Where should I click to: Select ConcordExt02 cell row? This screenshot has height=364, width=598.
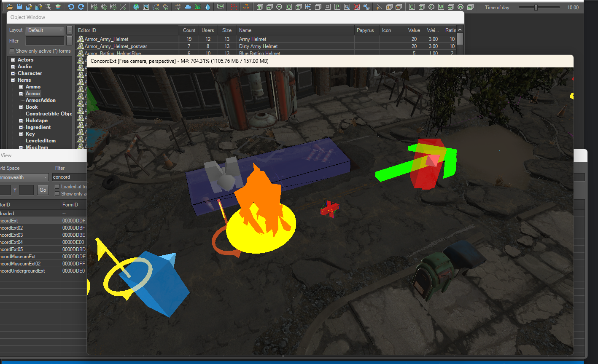43,228
